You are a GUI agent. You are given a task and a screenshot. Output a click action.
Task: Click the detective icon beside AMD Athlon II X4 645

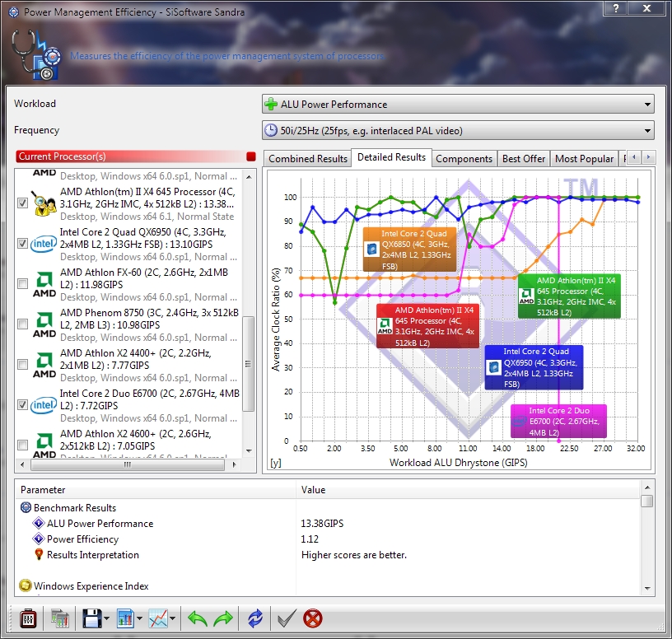coord(44,203)
